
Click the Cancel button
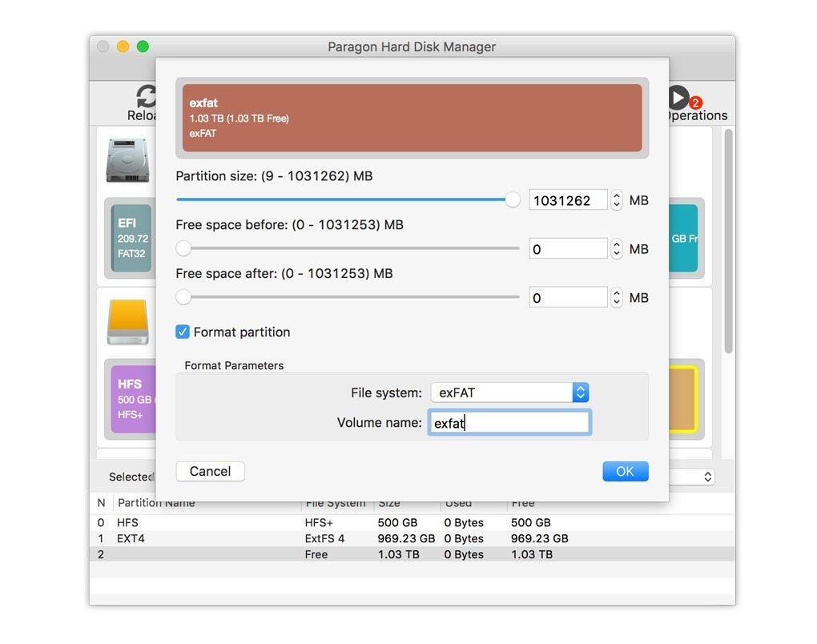point(211,472)
